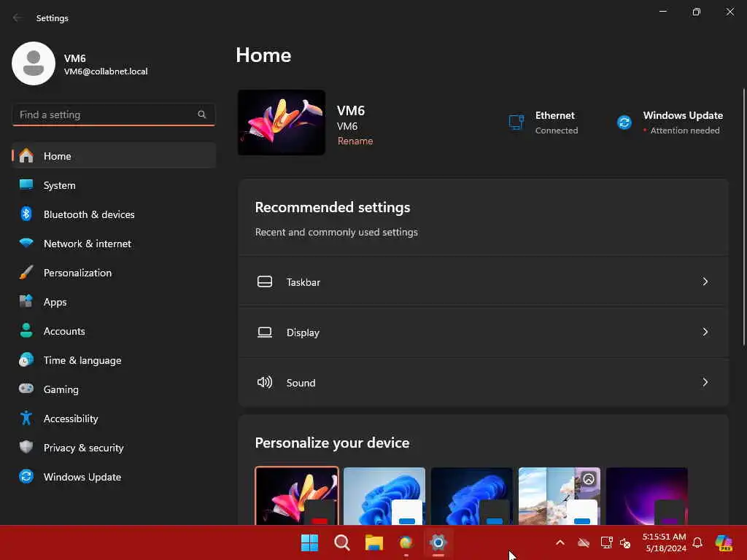Open the Display recommended setting
747x560 pixels.
coord(483,332)
